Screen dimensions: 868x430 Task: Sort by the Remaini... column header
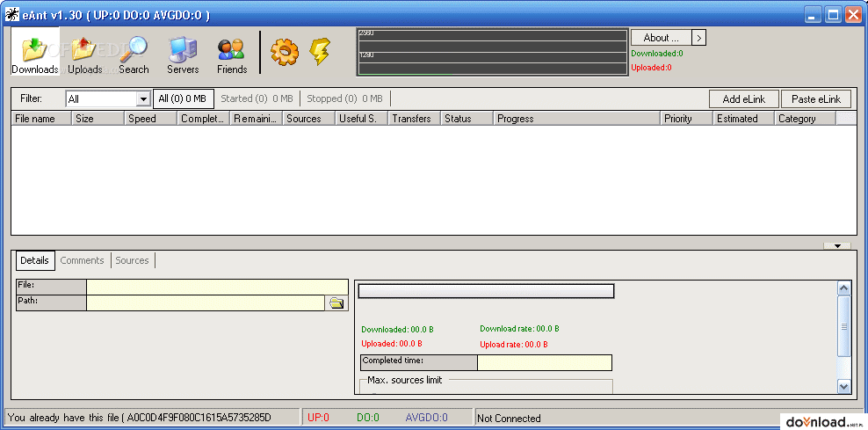[x=257, y=119]
